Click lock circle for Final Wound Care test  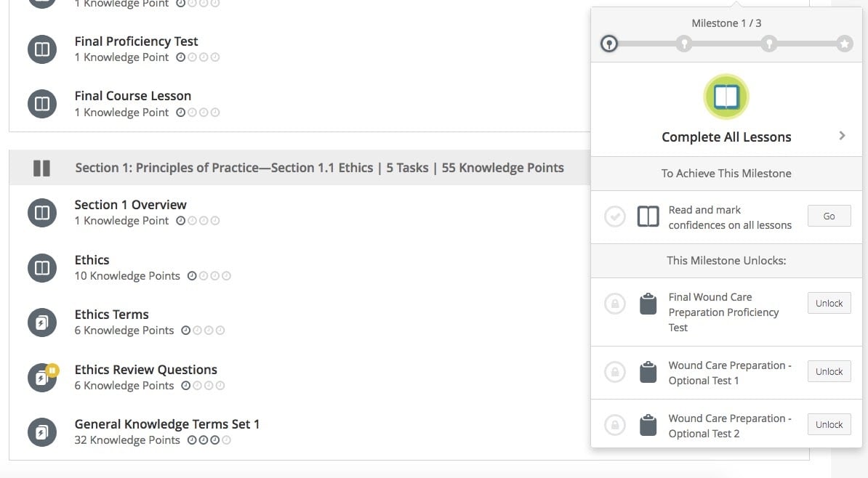[x=614, y=304]
